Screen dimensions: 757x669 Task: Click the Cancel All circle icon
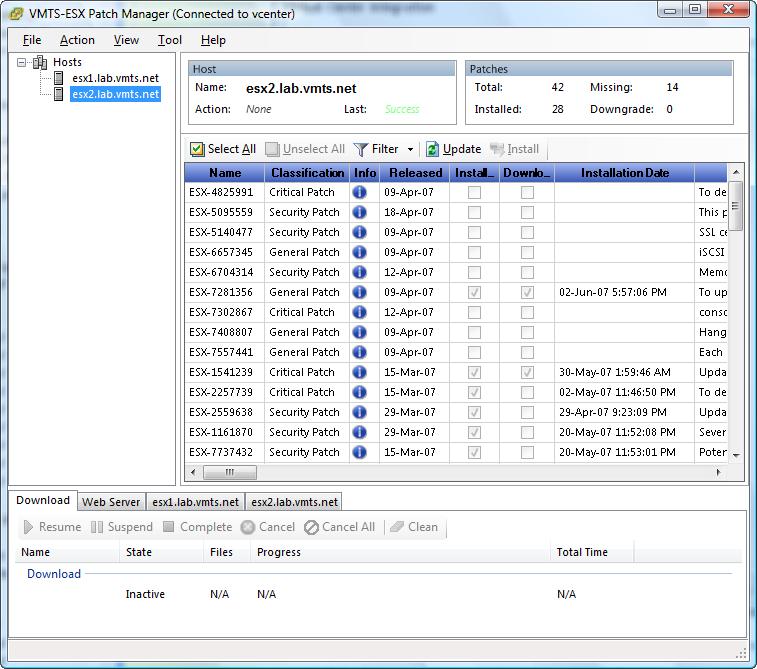pyautogui.click(x=311, y=527)
